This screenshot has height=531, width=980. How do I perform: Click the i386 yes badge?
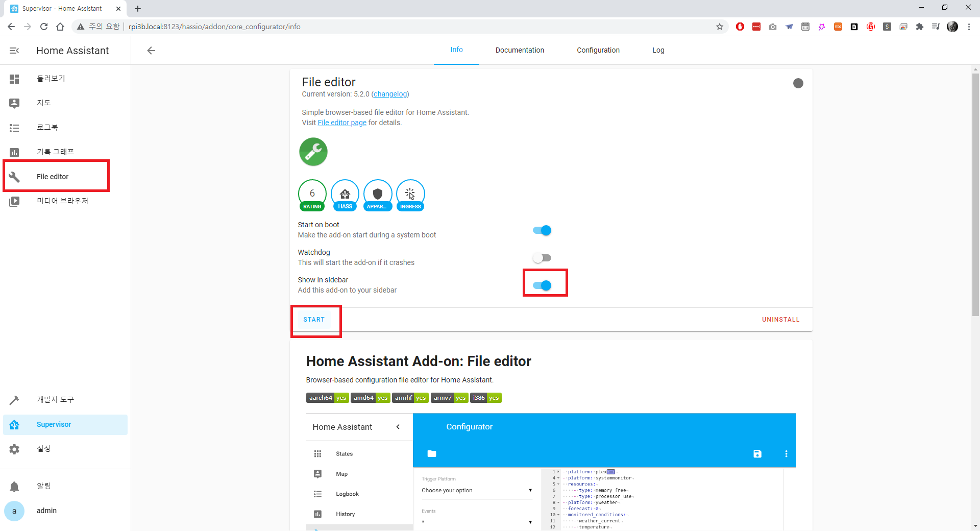(x=486, y=398)
